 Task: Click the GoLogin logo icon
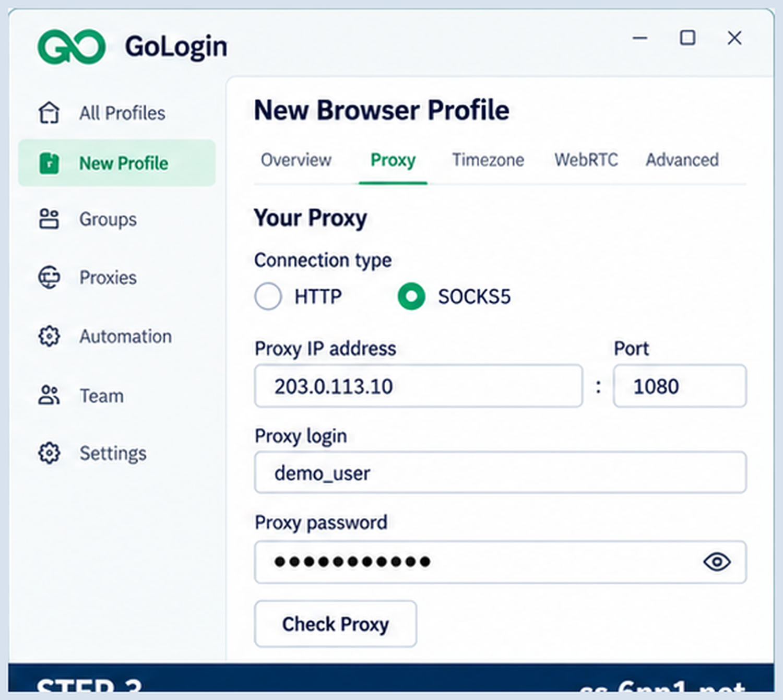pyautogui.click(x=72, y=46)
